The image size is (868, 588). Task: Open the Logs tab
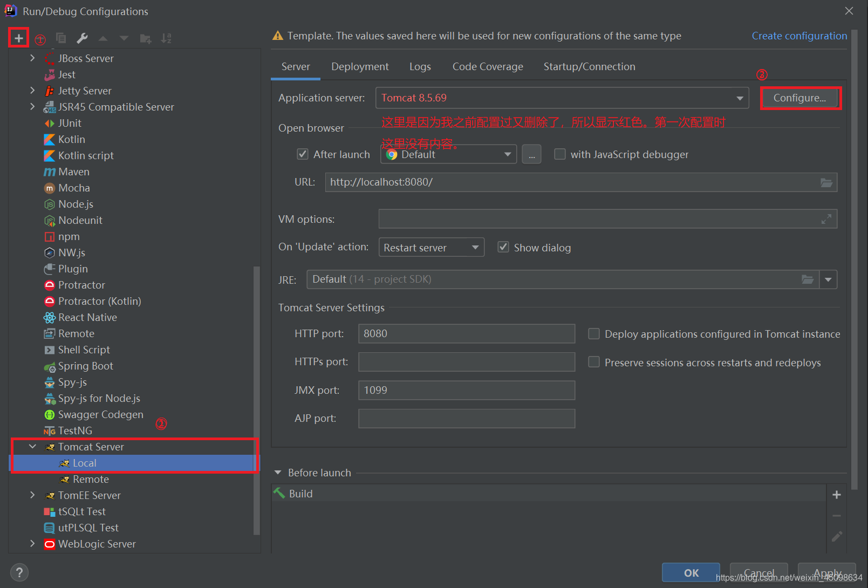pyautogui.click(x=420, y=66)
